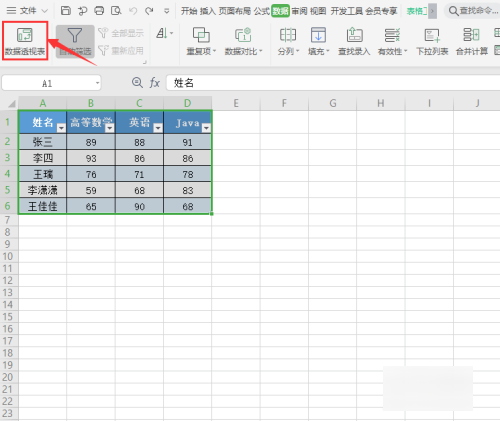500x421 pixels.
Task: Expand the filter group dialog launcher
Action: point(145,62)
